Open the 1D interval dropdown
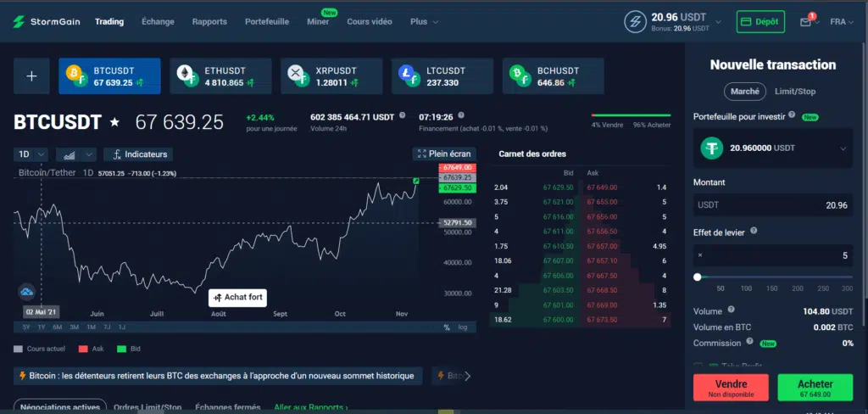The image size is (868, 414). tap(31, 154)
